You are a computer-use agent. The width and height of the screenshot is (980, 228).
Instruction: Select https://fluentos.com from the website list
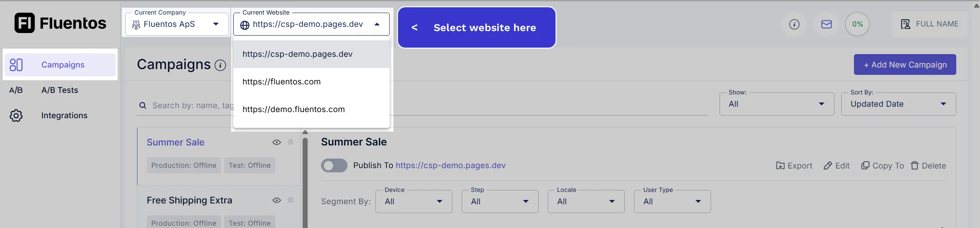click(x=311, y=82)
